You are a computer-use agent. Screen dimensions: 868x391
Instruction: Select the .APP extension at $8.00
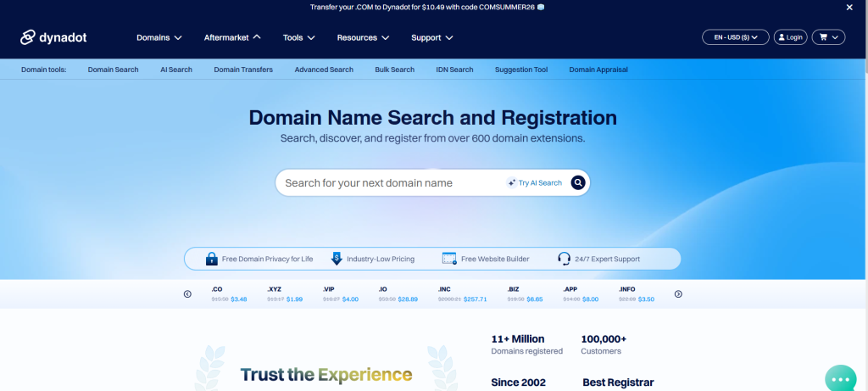tap(581, 294)
